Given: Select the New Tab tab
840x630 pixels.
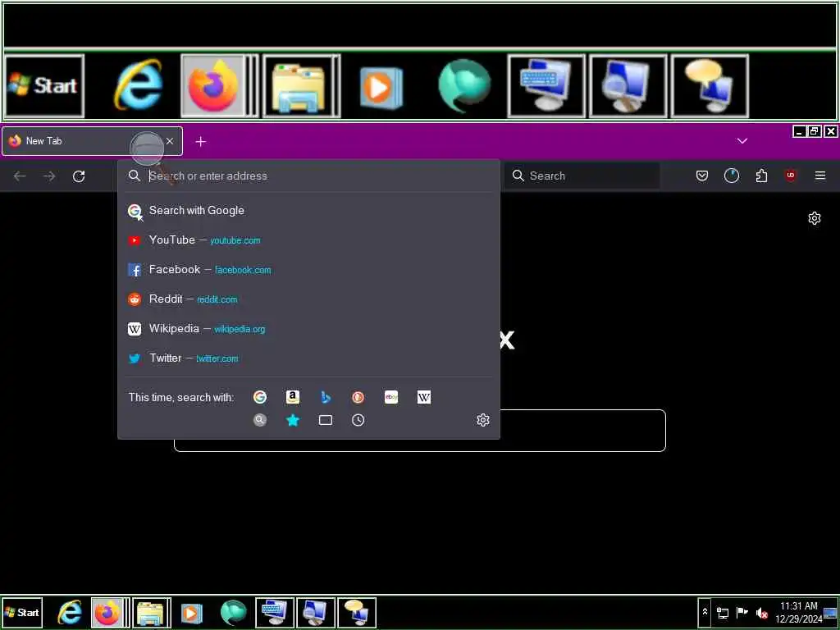Looking at the screenshot, I should click(92, 141).
